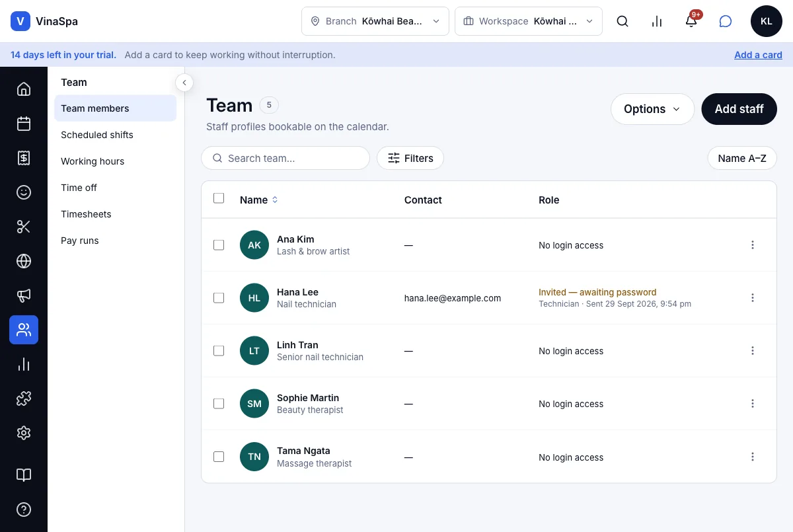Viewport: 793px width, 532px height.
Task: Click the Role column header
Action: coord(549,200)
